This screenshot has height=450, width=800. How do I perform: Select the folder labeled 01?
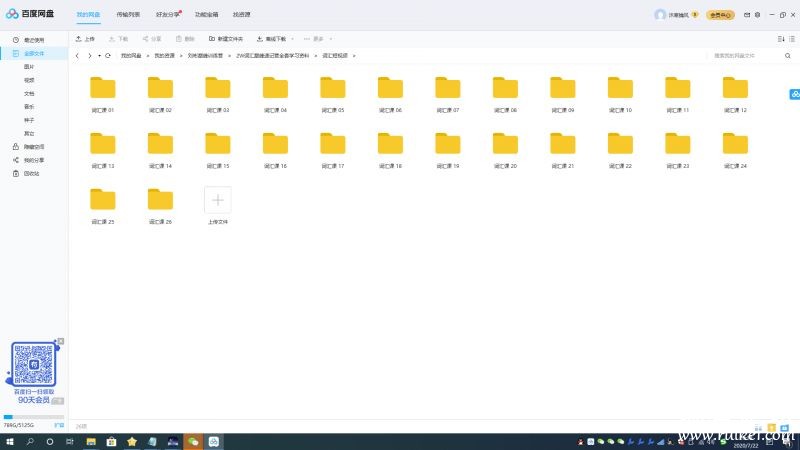pos(103,94)
